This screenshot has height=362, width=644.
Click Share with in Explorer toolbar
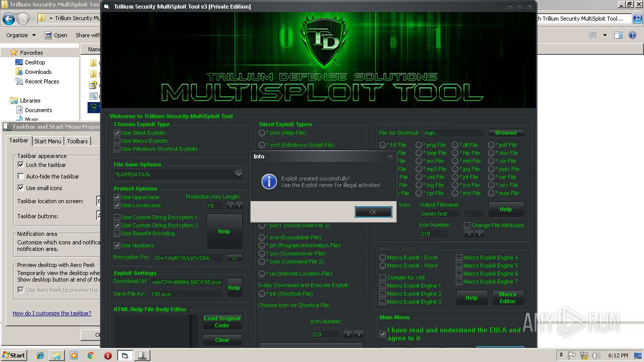point(89,35)
